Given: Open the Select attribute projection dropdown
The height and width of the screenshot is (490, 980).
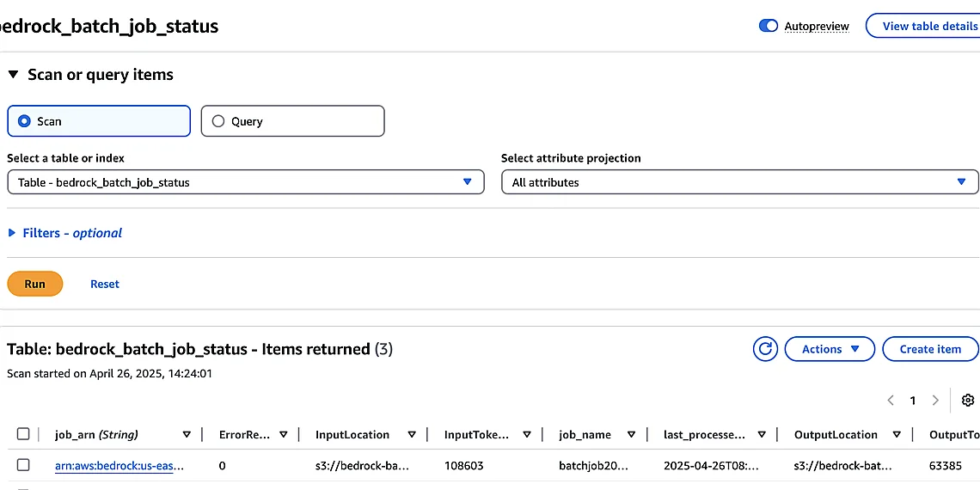Looking at the screenshot, I should pos(738,182).
